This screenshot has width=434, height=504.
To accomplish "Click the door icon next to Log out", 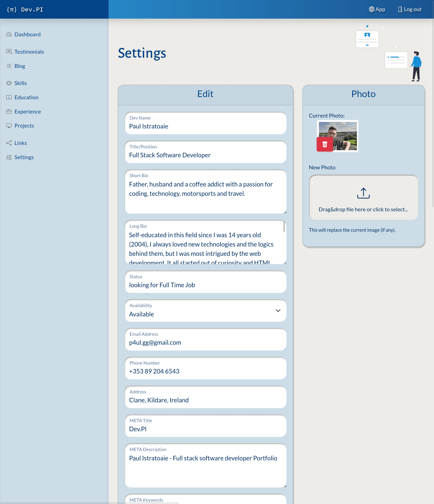I will (400, 9).
